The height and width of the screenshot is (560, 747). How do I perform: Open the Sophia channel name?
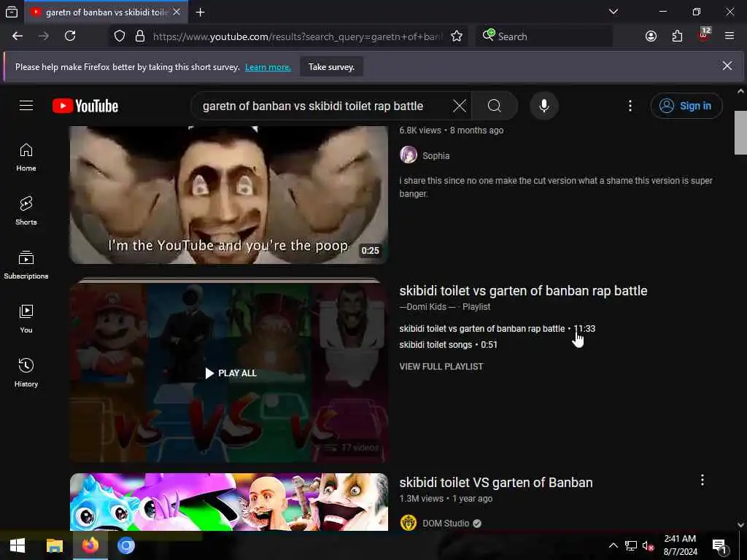[436, 156]
